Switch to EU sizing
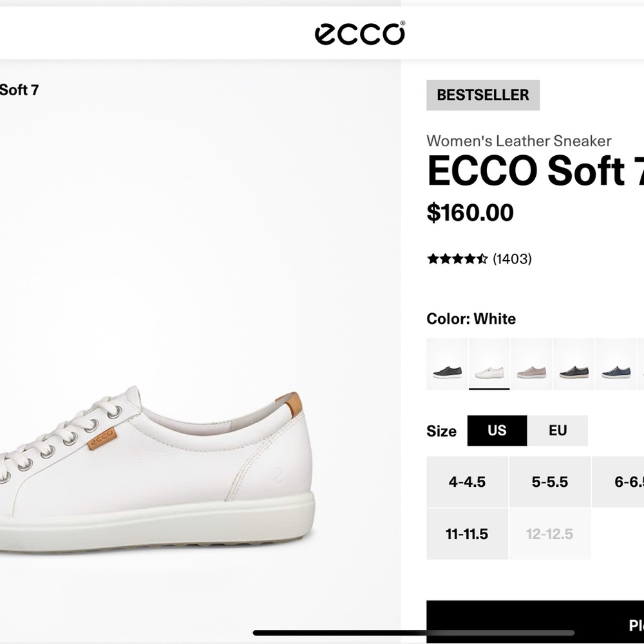This screenshot has width=644, height=644. tap(558, 430)
